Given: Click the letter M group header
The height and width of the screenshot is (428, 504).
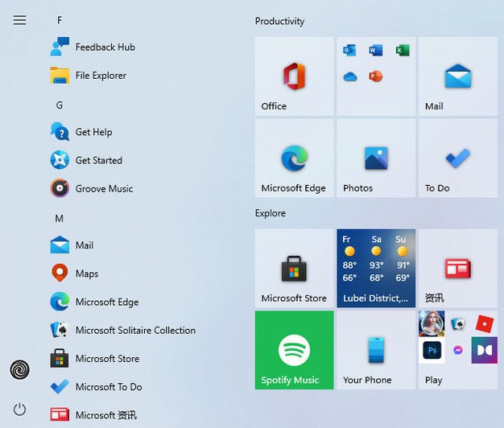Looking at the screenshot, I should tap(59, 219).
